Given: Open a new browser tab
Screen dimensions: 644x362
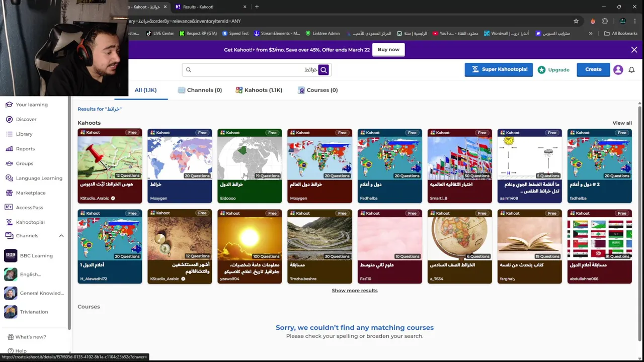Looking at the screenshot, I should pos(257,7).
